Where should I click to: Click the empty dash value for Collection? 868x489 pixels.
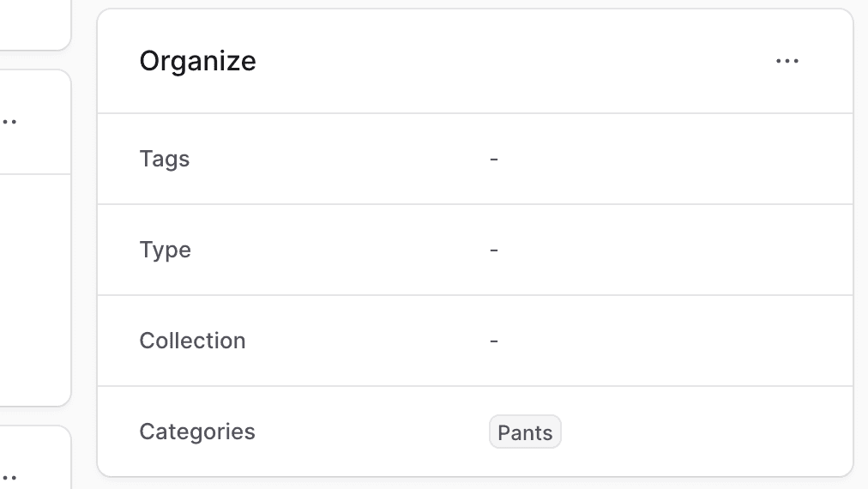tap(494, 341)
